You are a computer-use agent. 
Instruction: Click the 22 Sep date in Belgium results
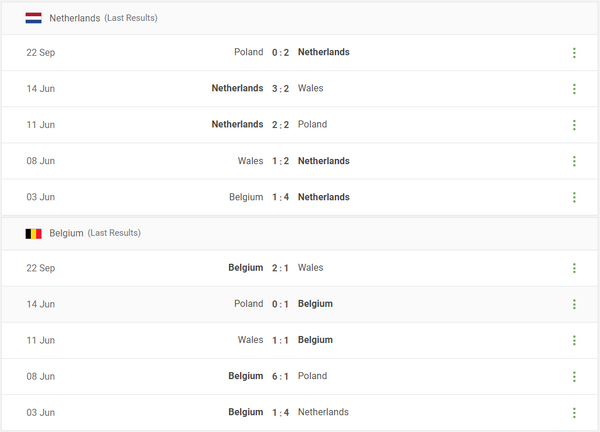tap(42, 268)
